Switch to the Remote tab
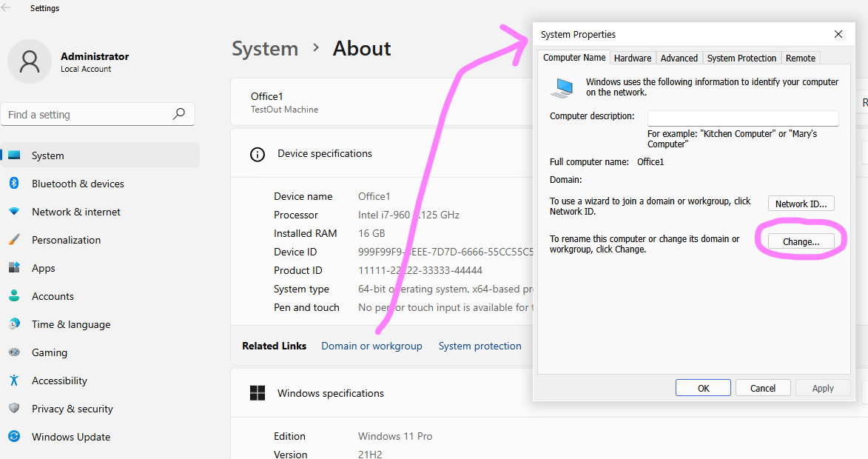The image size is (868, 459). pos(801,58)
